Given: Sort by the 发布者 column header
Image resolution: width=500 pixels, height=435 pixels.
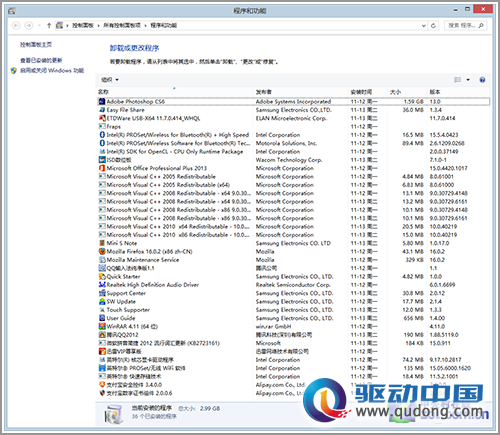Looking at the screenshot, I should coord(301,92).
